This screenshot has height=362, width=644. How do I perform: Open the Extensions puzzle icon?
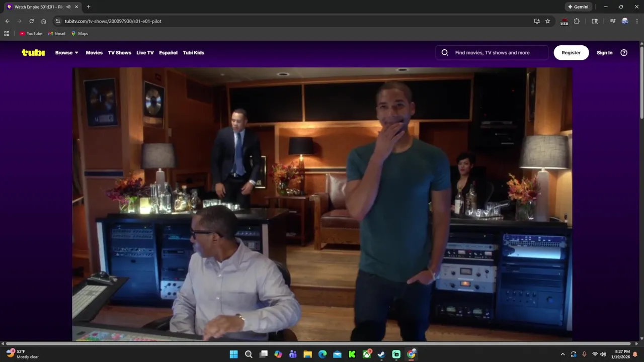[x=577, y=21]
